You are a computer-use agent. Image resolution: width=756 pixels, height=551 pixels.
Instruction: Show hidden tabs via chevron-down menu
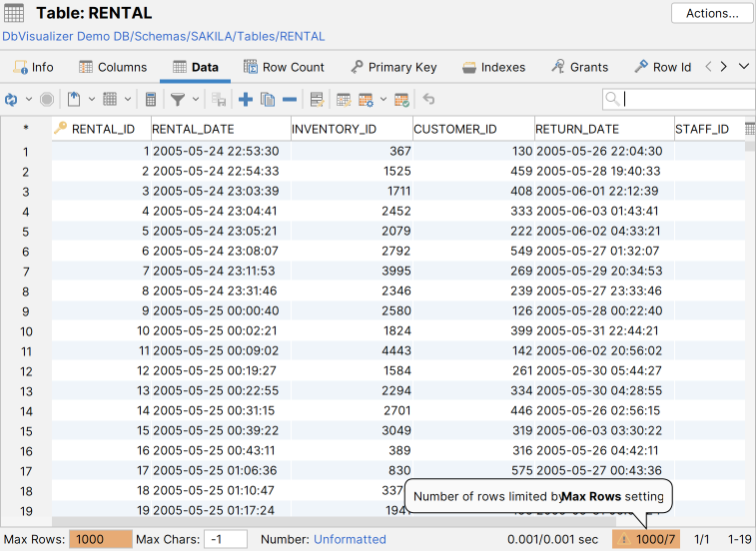click(743, 67)
